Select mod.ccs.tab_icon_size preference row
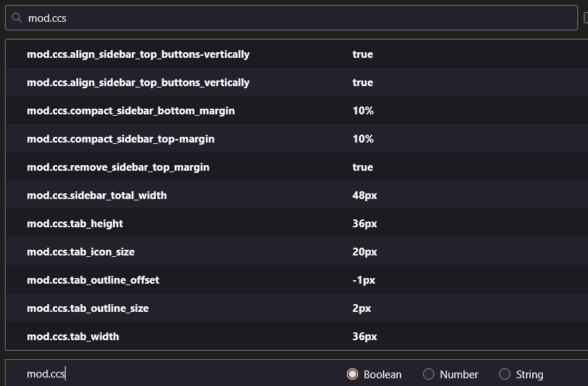 [x=297, y=251]
